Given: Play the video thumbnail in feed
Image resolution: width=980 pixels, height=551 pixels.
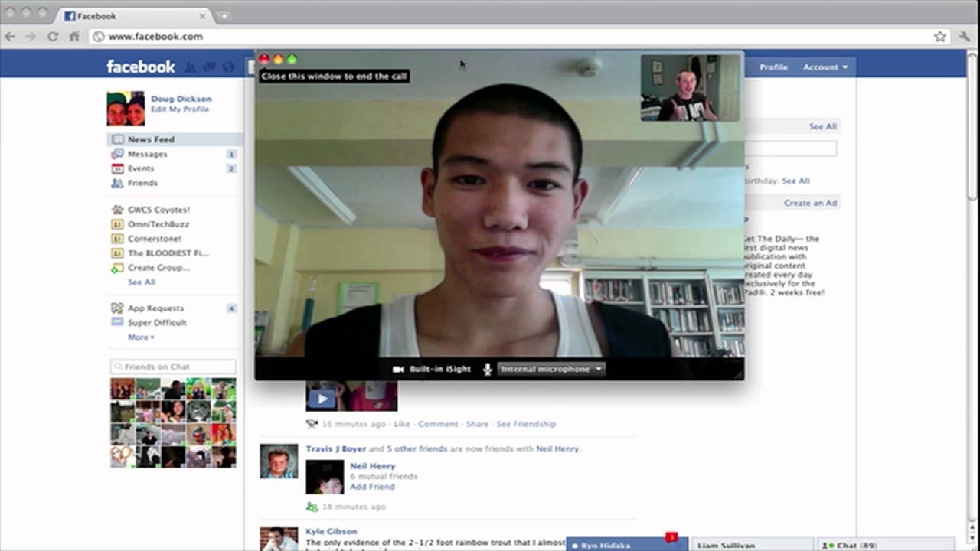Looking at the screenshot, I should 322,399.
